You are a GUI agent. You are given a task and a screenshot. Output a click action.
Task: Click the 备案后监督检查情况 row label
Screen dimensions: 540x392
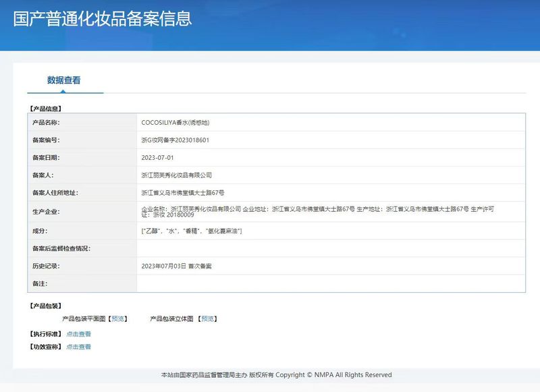[x=61, y=248]
